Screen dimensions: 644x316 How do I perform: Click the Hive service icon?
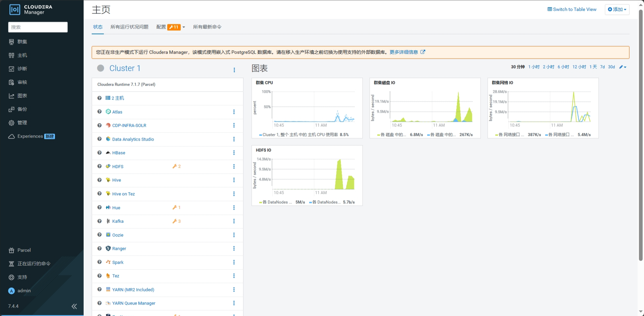[x=108, y=180]
